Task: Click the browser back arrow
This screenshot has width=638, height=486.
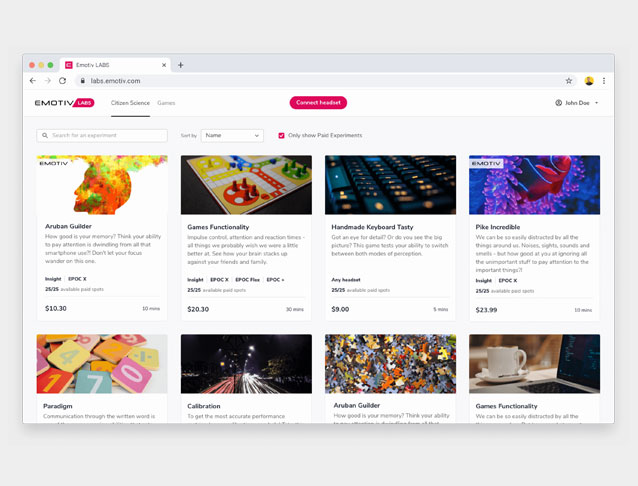Action: click(33, 81)
